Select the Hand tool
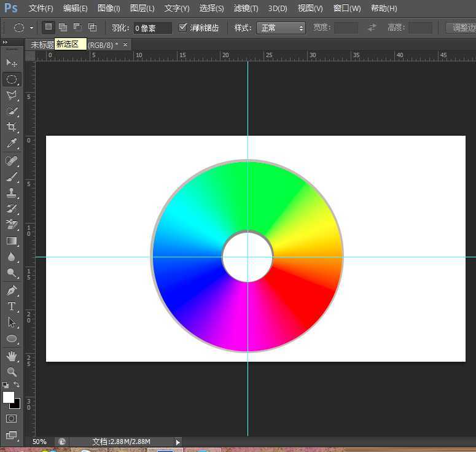 [12, 356]
